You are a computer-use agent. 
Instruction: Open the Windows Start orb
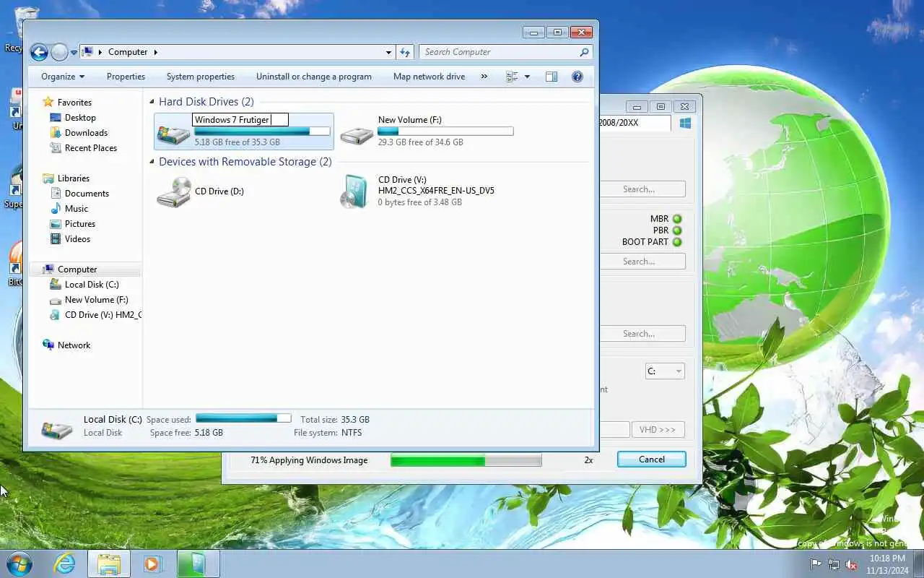[x=20, y=564]
